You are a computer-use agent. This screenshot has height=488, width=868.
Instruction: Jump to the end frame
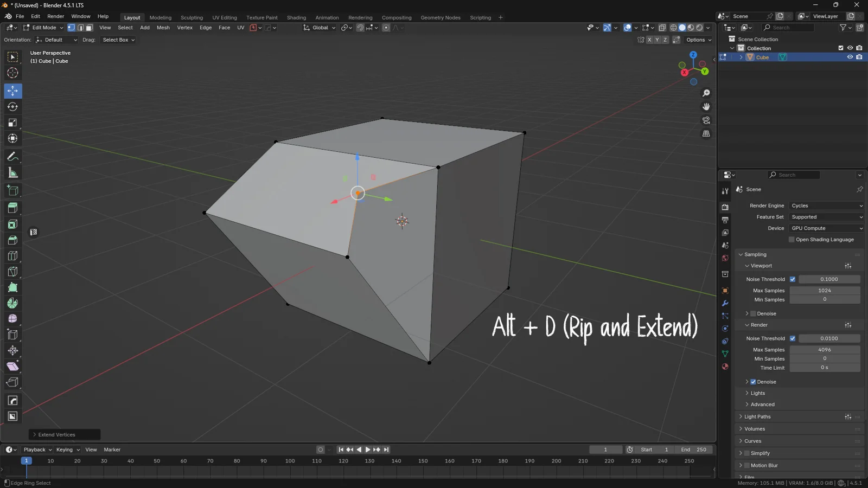(x=386, y=450)
